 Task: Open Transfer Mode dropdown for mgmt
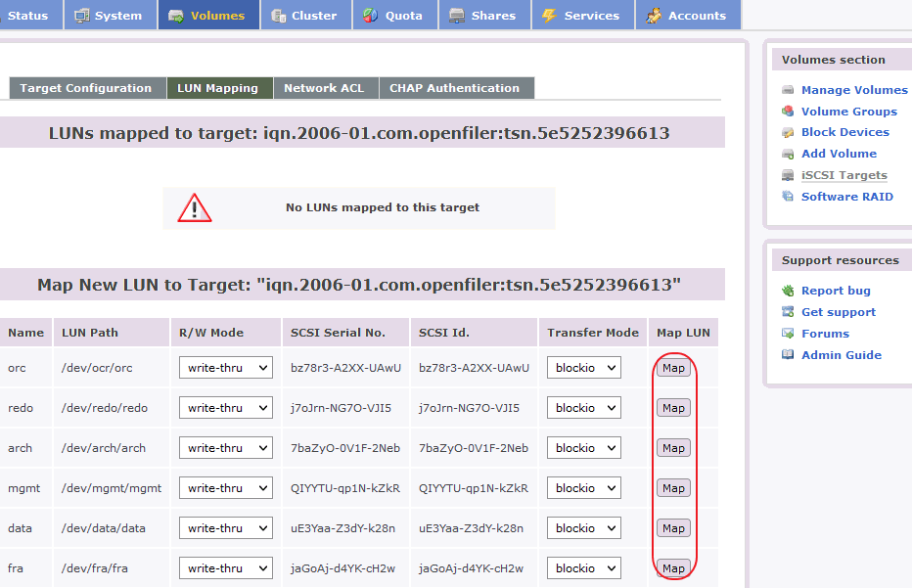pyautogui.click(x=584, y=488)
